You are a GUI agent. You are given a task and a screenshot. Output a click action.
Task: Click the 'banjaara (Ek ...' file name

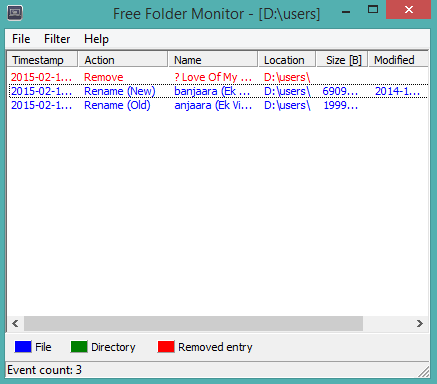coord(212,91)
